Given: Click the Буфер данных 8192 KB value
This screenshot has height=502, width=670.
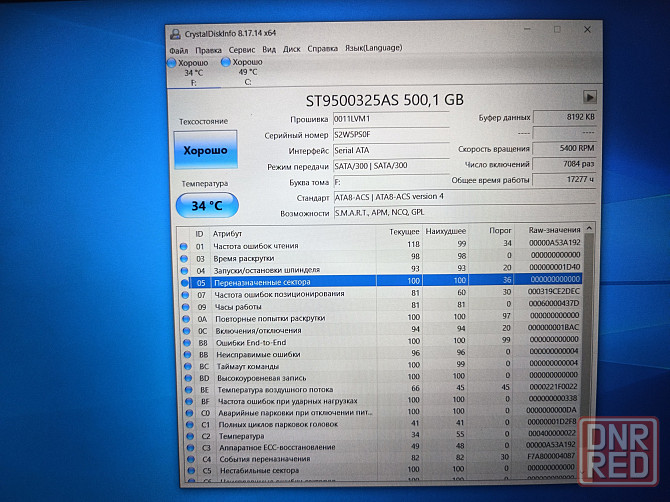Looking at the screenshot, I should tap(564, 117).
